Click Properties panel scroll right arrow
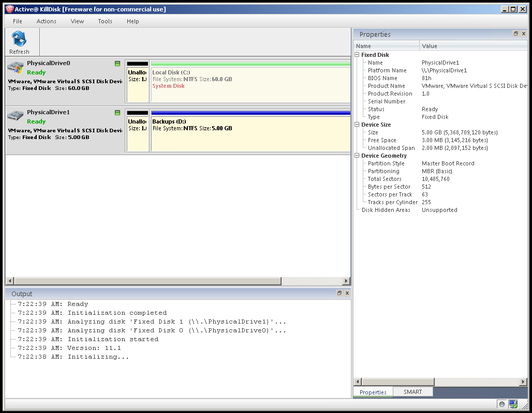532x413 pixels. click(x=524, y=382)
